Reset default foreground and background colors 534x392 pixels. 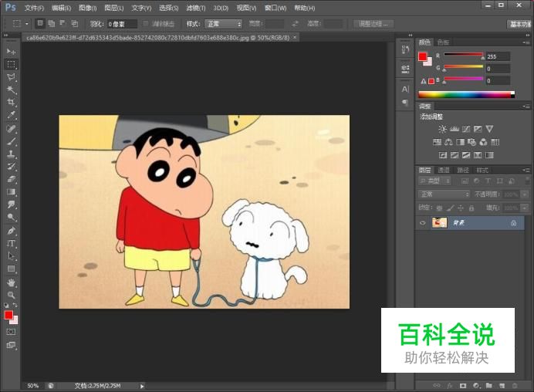pos(6,306)
